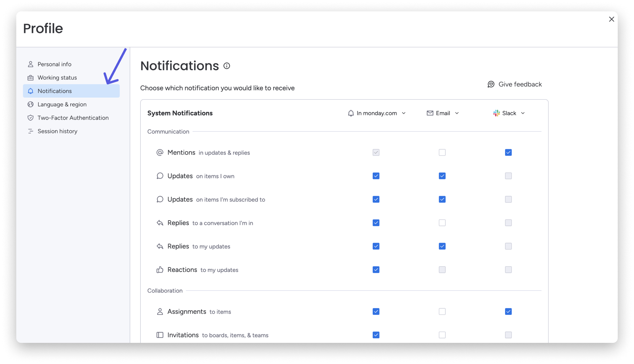Screen dimensions: 634x364
Task: Enable Email for Invitations to boards
Action: [x=442, y=335]
